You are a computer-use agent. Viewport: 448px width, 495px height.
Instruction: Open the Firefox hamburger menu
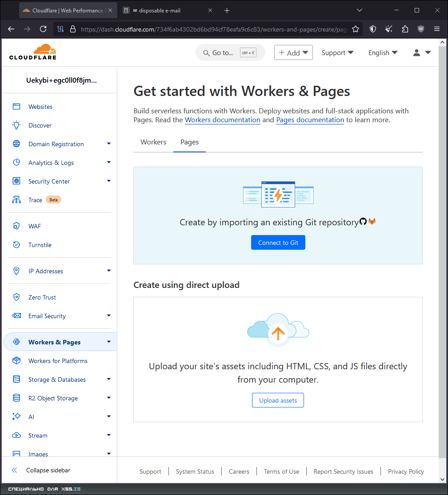pos(437,29)
